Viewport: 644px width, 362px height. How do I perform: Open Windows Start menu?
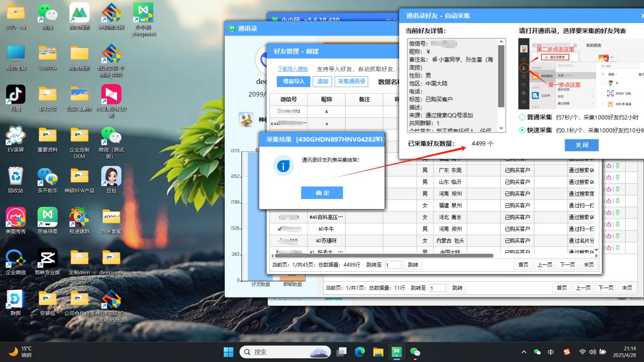(x=228, y=352)
